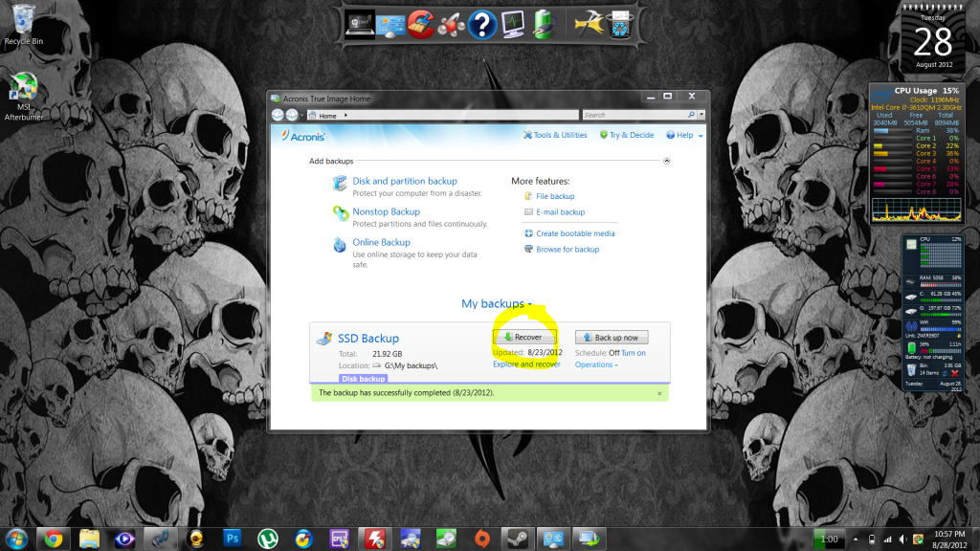Image resolution: width=980 pixels, height=551 pixels.
Task: Open uTorrent from the taskbar
Action: [268, 540]
